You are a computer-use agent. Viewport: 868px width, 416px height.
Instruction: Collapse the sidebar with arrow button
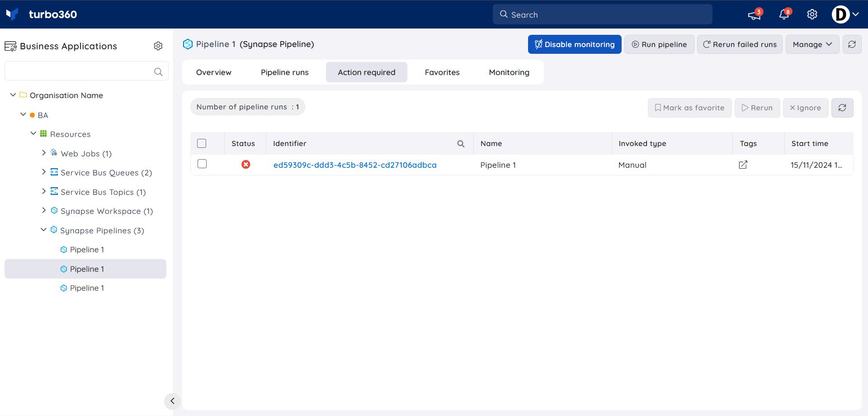click(x=172, y=401)
